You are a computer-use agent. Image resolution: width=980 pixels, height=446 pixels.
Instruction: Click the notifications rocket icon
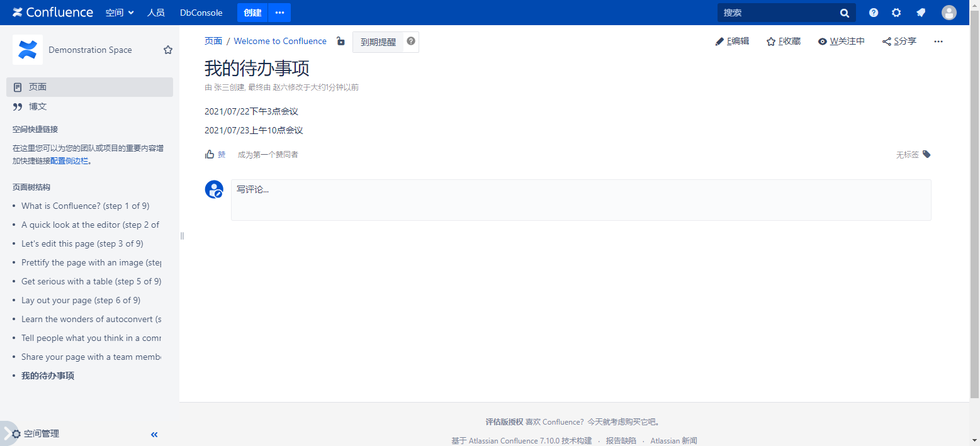[x=921, y=13]
